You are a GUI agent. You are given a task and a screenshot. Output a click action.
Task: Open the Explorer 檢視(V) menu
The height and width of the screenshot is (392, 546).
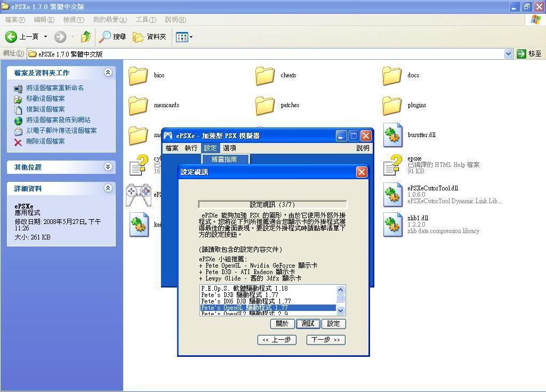coord(74,20)
